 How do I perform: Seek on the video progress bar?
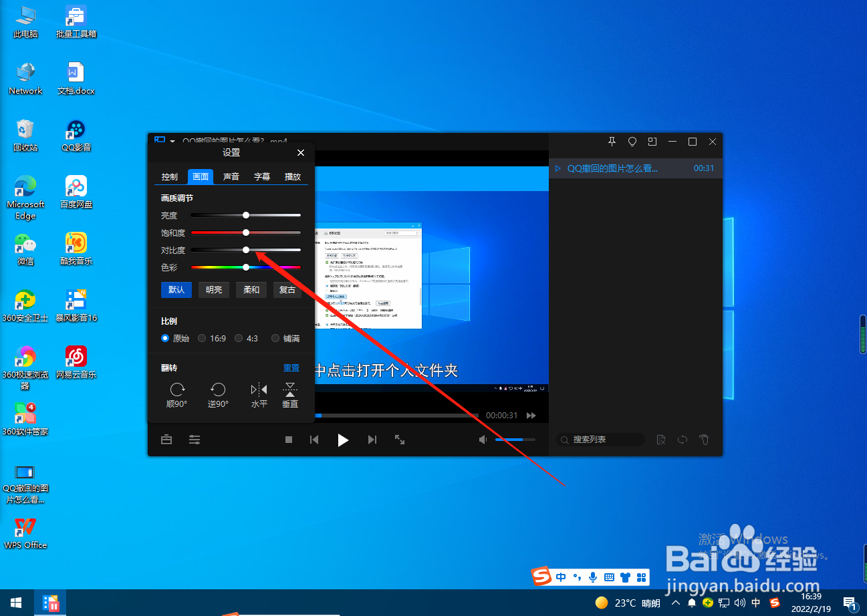pyautogui.click(x=396, y=416)
